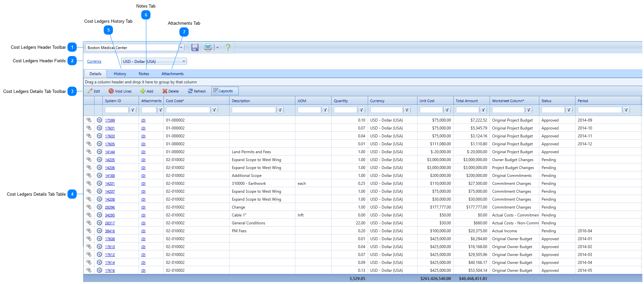Click the Unit Cost filter funnel icon
644x284 pixels.
tap(447, 110)
